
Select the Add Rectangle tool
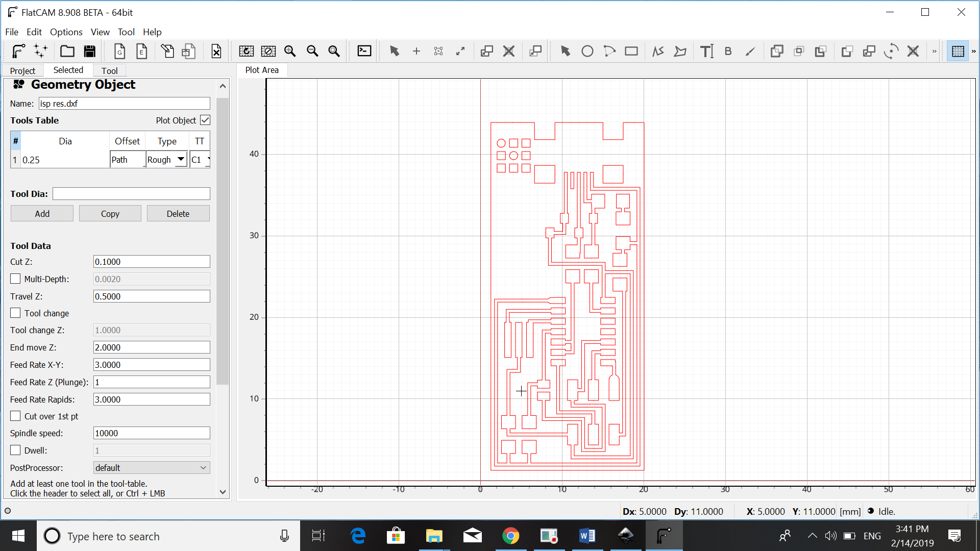coord(631,51)
